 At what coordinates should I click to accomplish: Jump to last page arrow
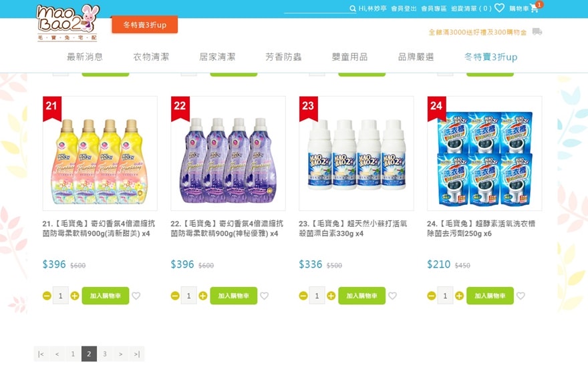(x=137, y=354)
